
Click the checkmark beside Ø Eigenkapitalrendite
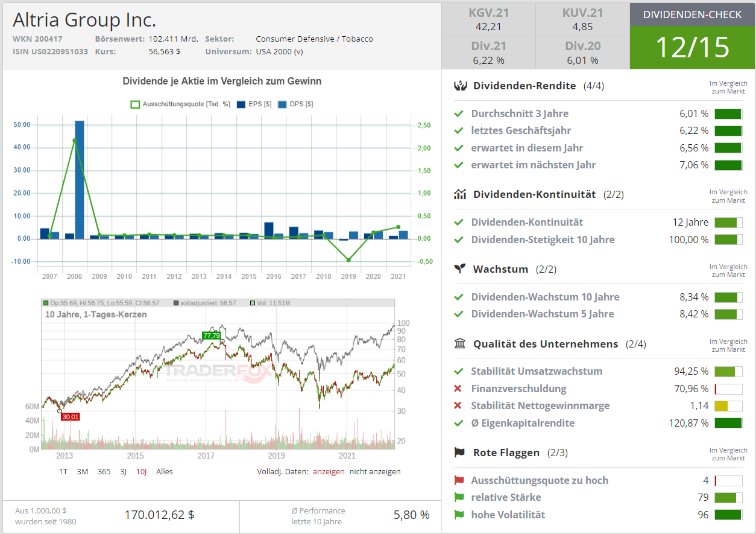point(459,423)
